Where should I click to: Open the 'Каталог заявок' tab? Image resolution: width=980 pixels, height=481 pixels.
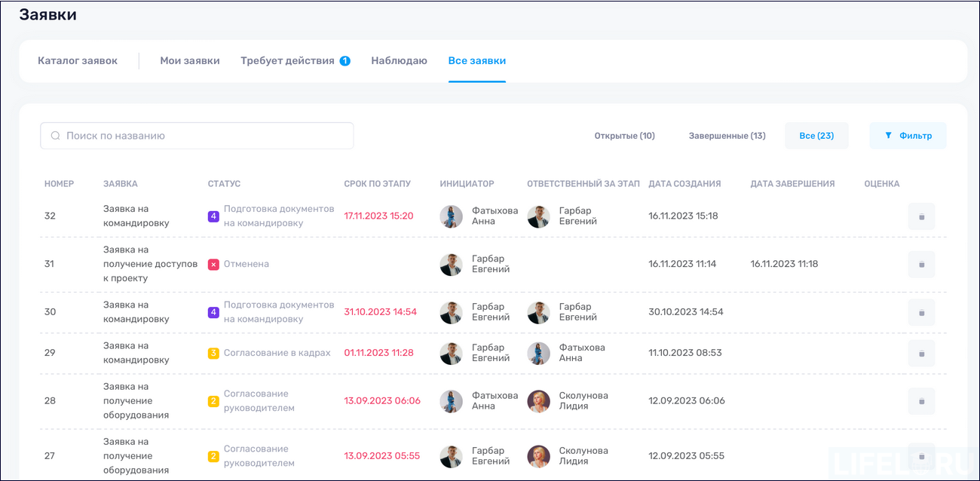click(x=78, y=60)
